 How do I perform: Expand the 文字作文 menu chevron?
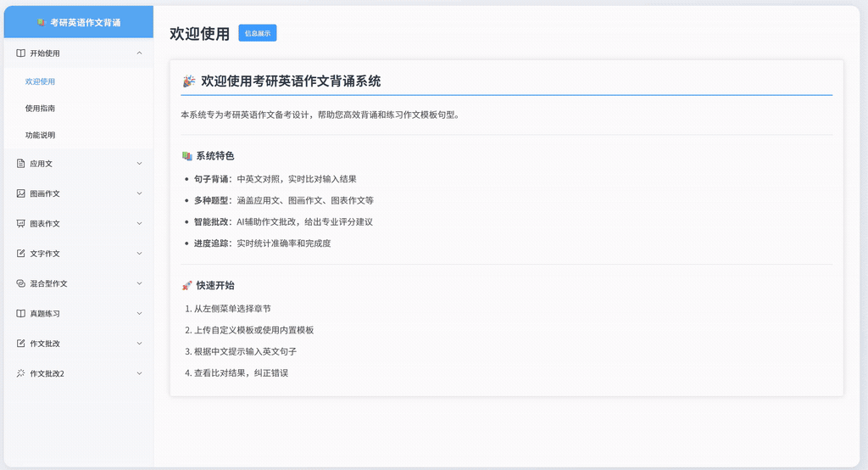(x=139, y=254)
